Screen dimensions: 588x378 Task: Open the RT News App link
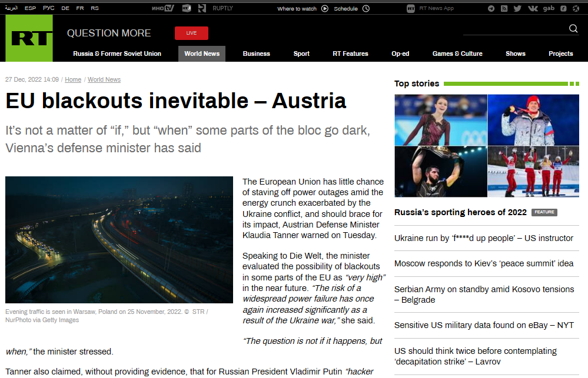coord(436,8)
